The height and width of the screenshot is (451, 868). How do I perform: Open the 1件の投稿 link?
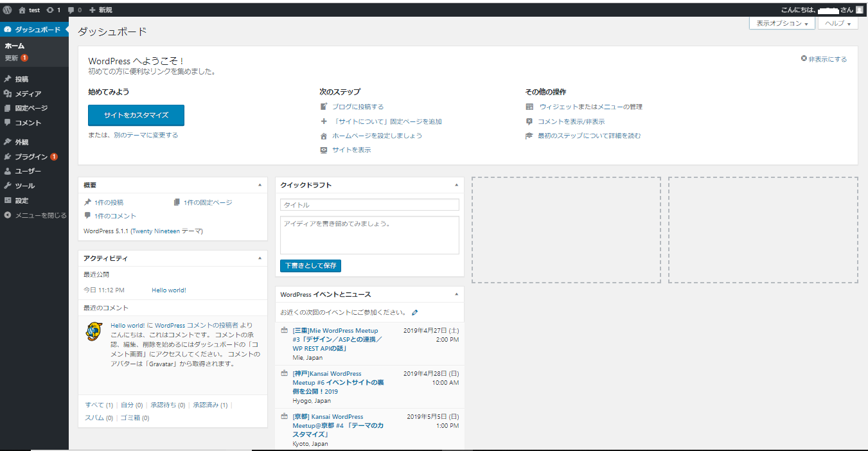pyautogui.click(x=109, y=202)
